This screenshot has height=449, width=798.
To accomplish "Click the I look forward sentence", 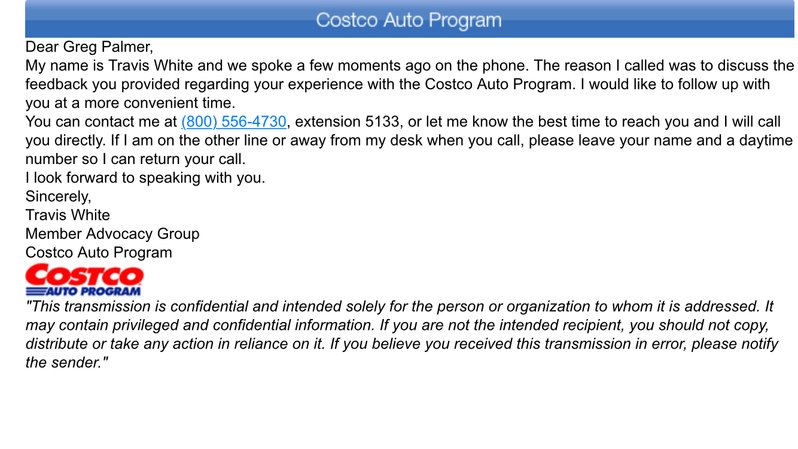I will pyautogui.click(x=146, y=178).
